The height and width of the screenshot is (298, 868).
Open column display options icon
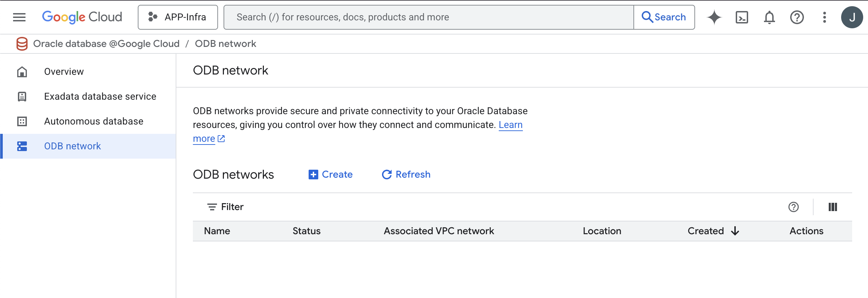coord(833,207)
